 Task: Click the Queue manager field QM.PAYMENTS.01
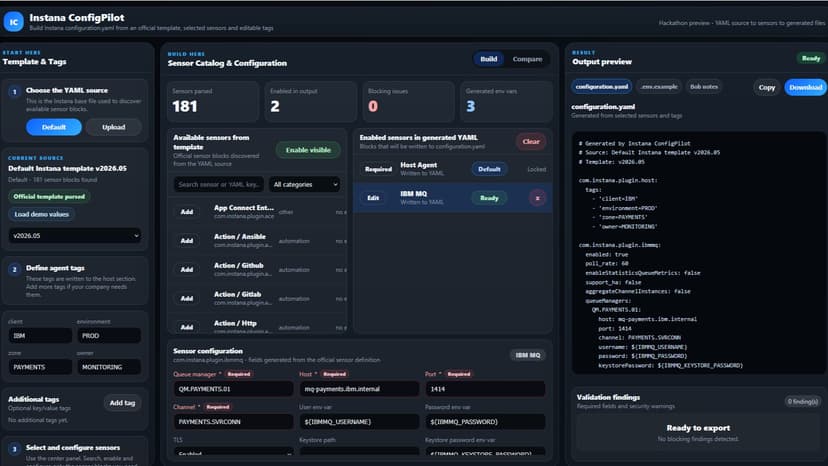pyautogui.click(x=233, y=389)
